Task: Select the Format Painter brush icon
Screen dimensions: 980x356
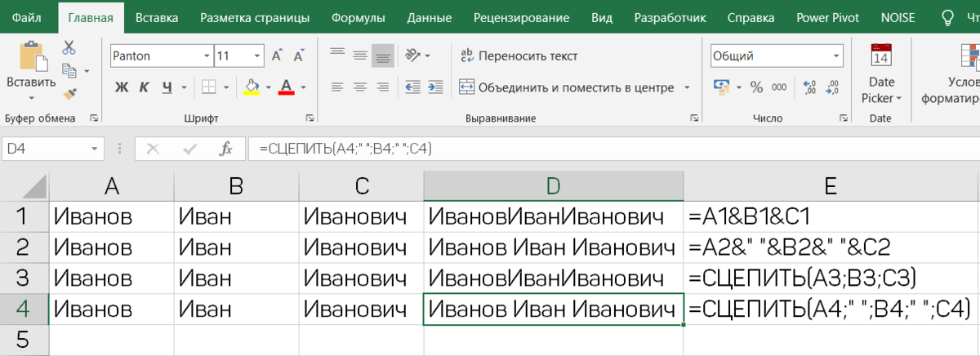Action: point(69,94)
